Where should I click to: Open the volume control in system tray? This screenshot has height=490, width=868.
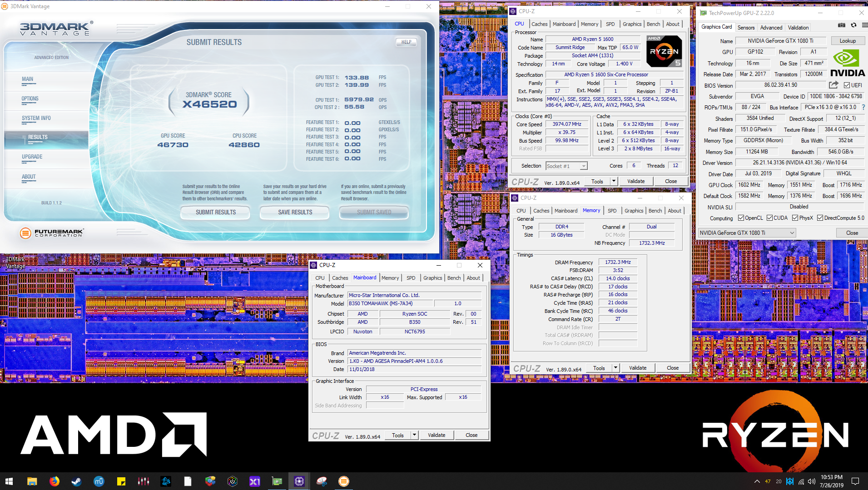click(x=811, y=481)
